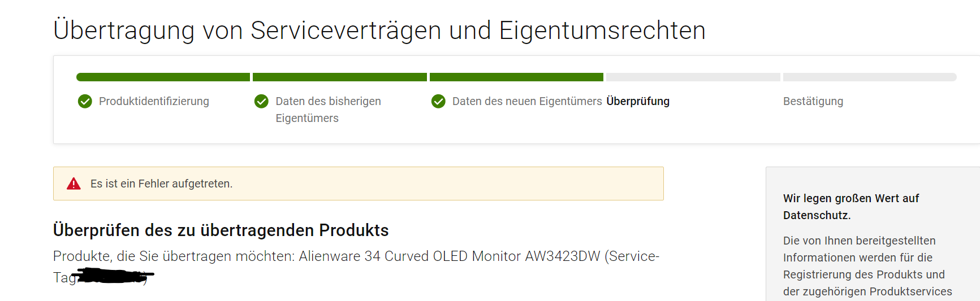The image size is (980, 301).
Task: Click the green checkmark beside Daten des neuen Eigentümers
Action: [438, 102]
